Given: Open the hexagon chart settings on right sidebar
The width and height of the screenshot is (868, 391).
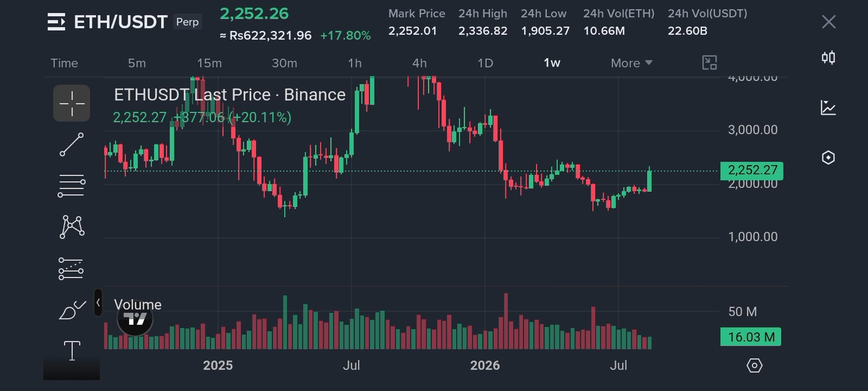Looking at the screenshot, I should [828, 157].
